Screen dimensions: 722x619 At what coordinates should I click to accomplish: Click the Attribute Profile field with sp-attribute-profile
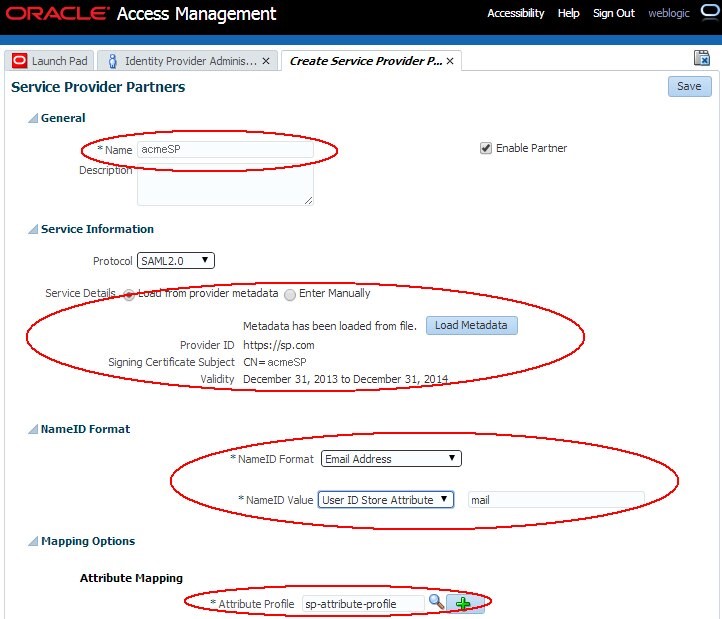pos(363,603)
